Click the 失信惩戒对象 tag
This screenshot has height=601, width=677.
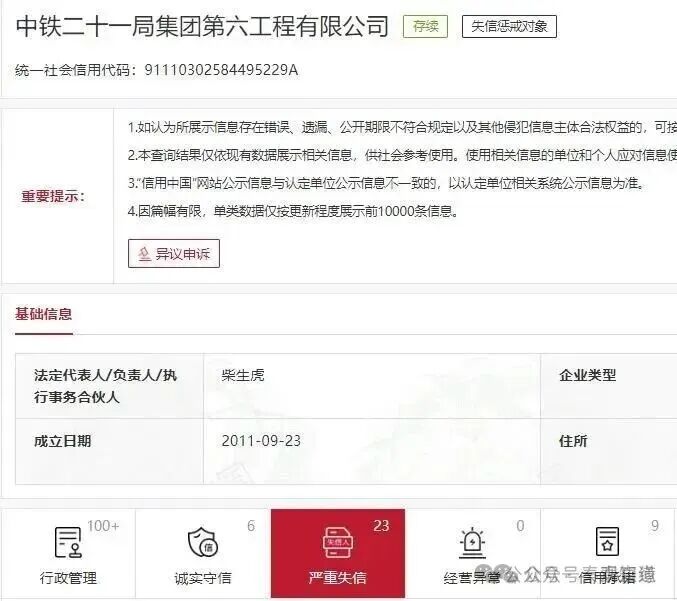(509, 26)
